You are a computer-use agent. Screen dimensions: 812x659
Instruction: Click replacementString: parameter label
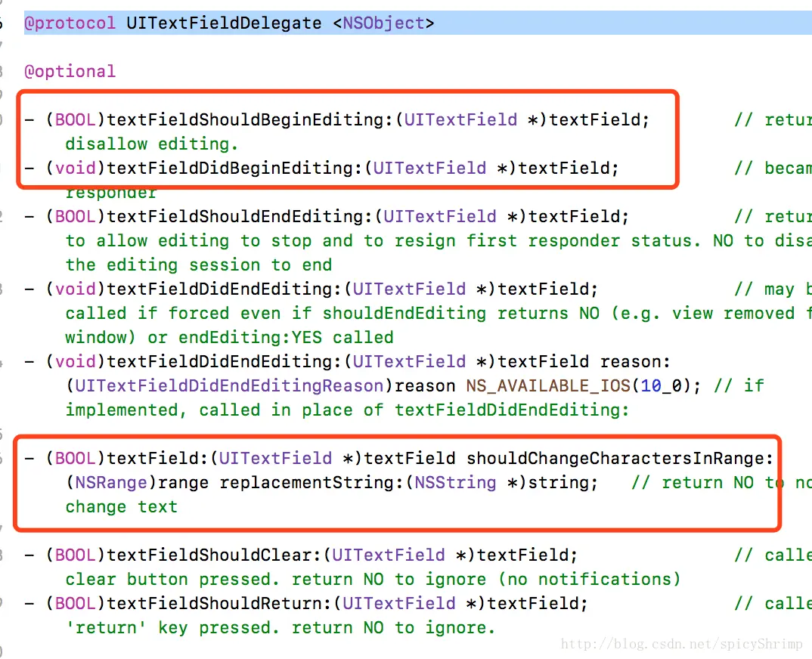pos(311,482)
